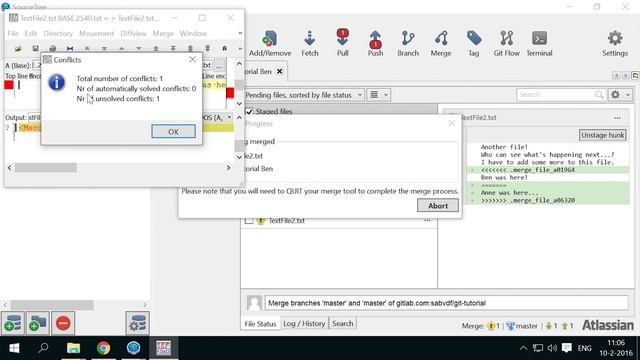Open SourceTree Settings gear icon
Viewport: 640px width, 360px height.
click(x=615, y=43)
